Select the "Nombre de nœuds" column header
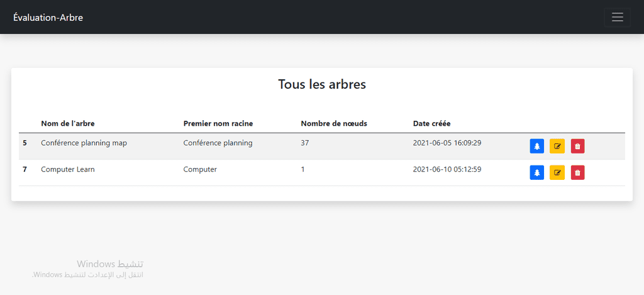Viewport: 644px width, 295px height. click(x=334, y=124)
